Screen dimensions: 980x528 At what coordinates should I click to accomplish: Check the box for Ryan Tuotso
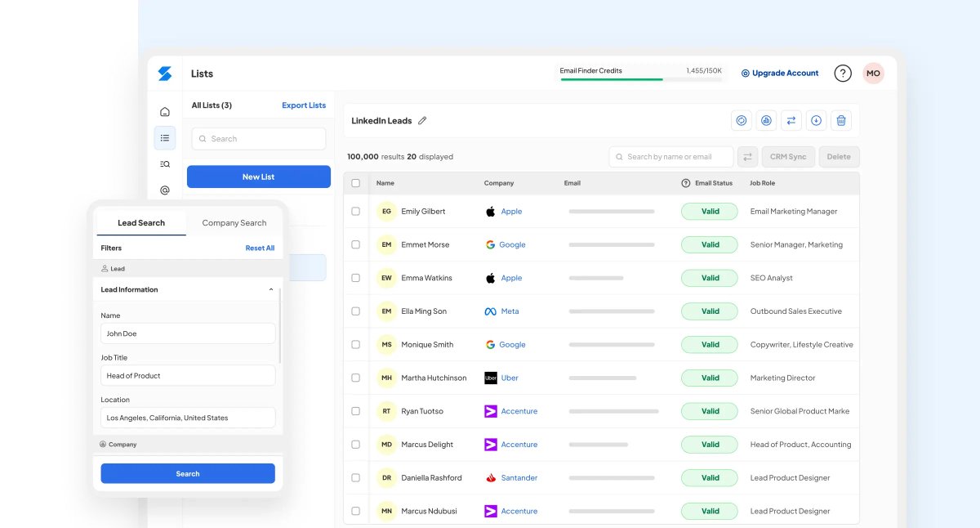click(x=355, y=411)
